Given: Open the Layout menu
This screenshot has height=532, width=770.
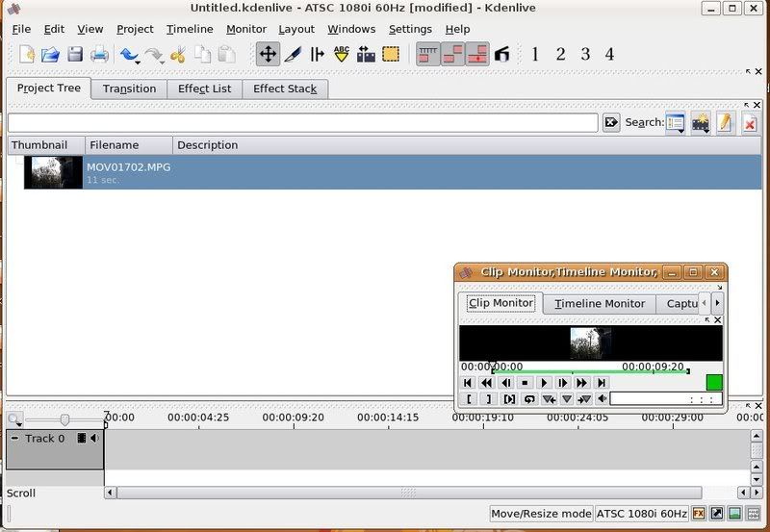Looking at the screenshot, I should pyautogui.click(x=296, y=30).
